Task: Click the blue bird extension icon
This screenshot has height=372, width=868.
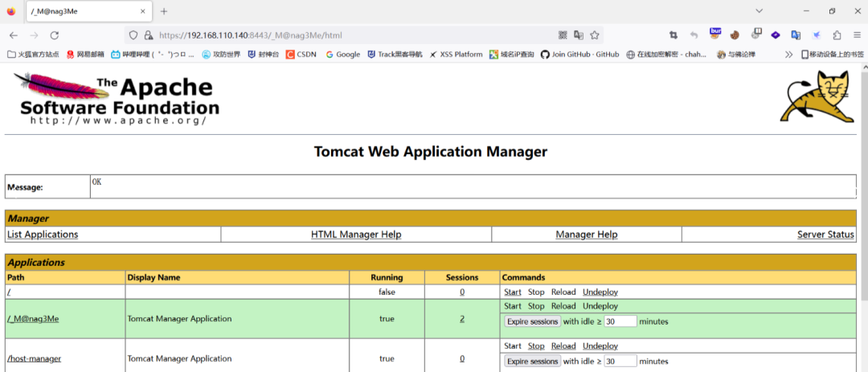Action: tap(816, 35)
